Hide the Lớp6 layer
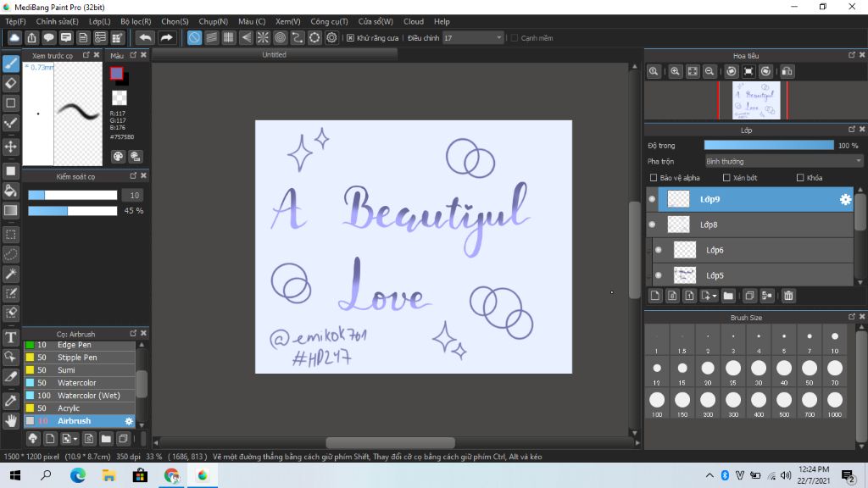Viewport: 868px width, 488px height. [x=658, y=250]
